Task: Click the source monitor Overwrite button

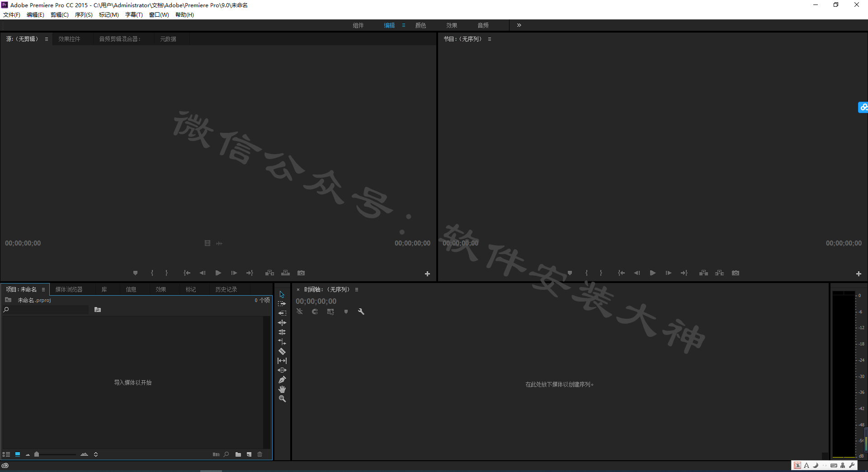Action: point(286,273)
